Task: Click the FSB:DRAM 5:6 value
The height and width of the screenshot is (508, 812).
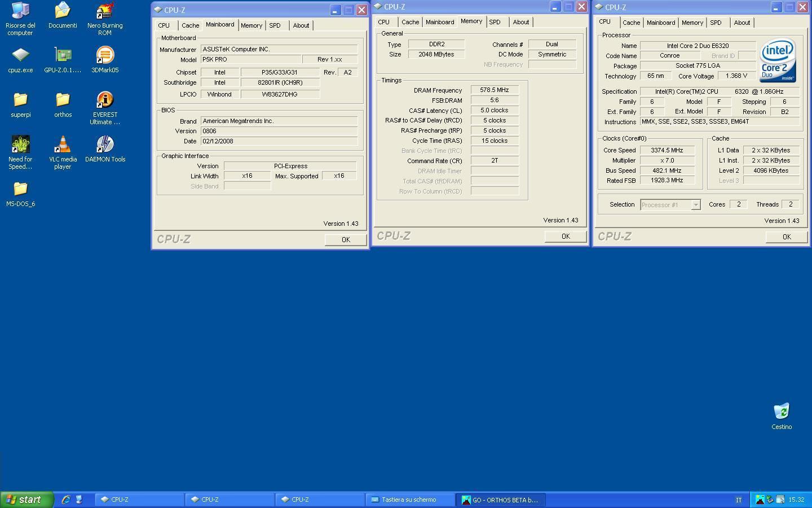Action: coord(495,100)
